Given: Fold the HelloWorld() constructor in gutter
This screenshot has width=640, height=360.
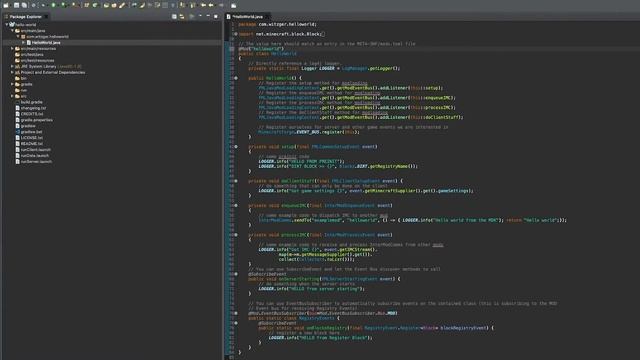Looking at the screenshot, I should pos(236,78).
